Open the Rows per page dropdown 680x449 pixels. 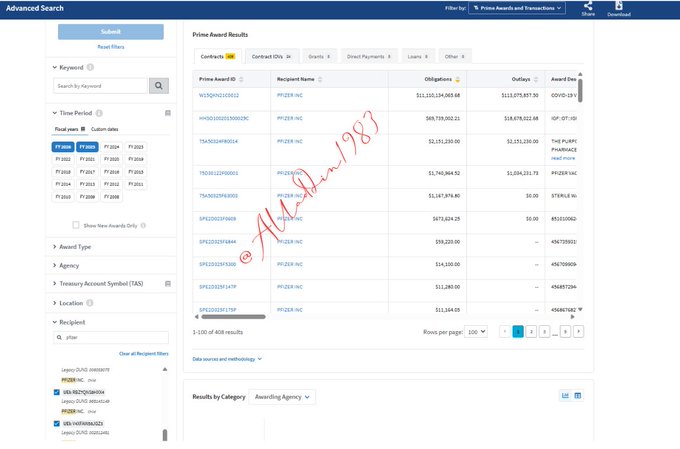coord(477,331)
